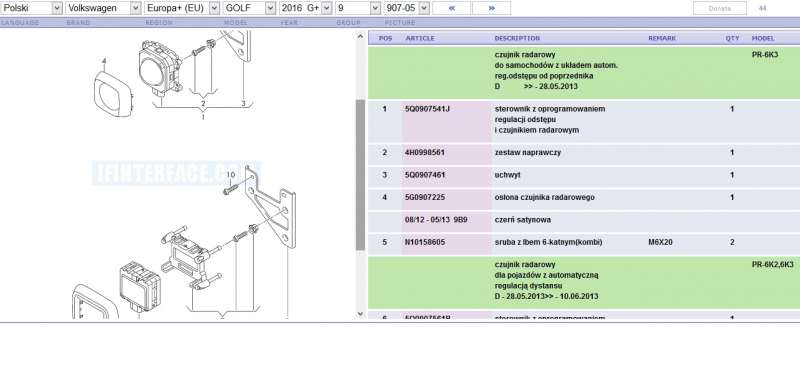Image resolution: width=800 pixels, height=388 pixels.
Task: Click the scroll down arrow of parts list
Action: [360, 314]
